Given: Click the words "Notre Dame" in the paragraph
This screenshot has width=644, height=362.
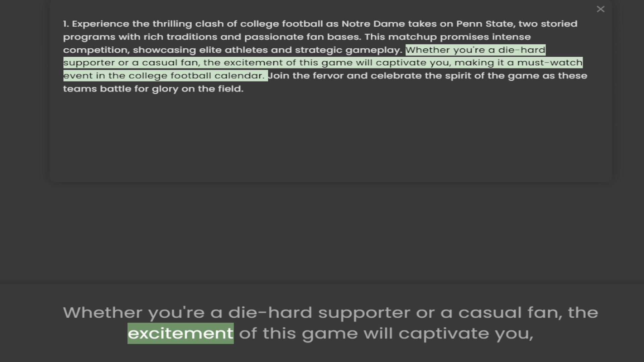Looking at the screenshot, I should coord(373,24).
